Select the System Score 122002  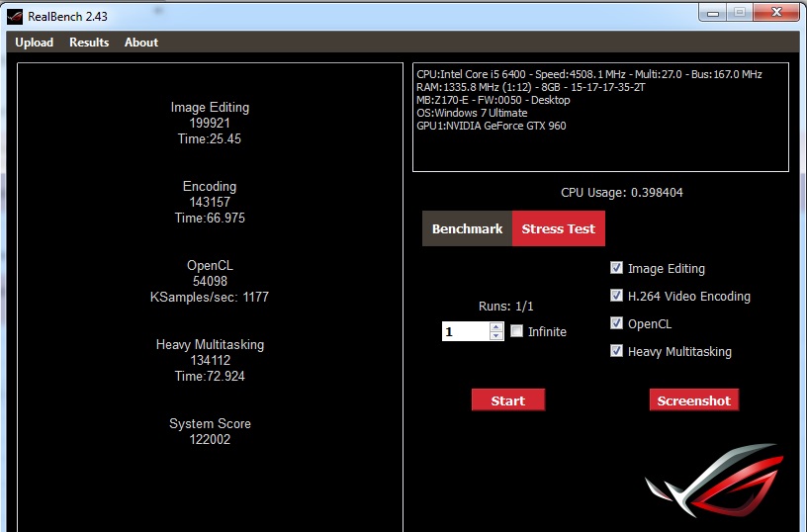[x=210, y=439]
